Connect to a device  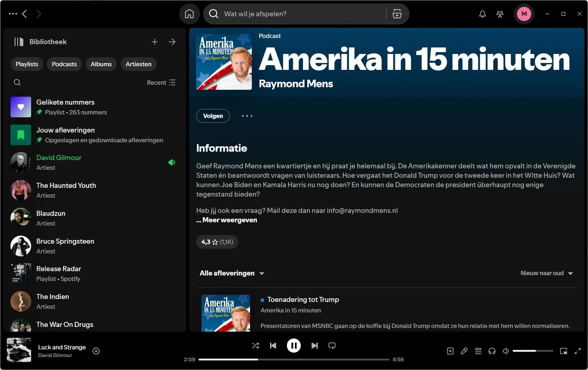[492, 351]
